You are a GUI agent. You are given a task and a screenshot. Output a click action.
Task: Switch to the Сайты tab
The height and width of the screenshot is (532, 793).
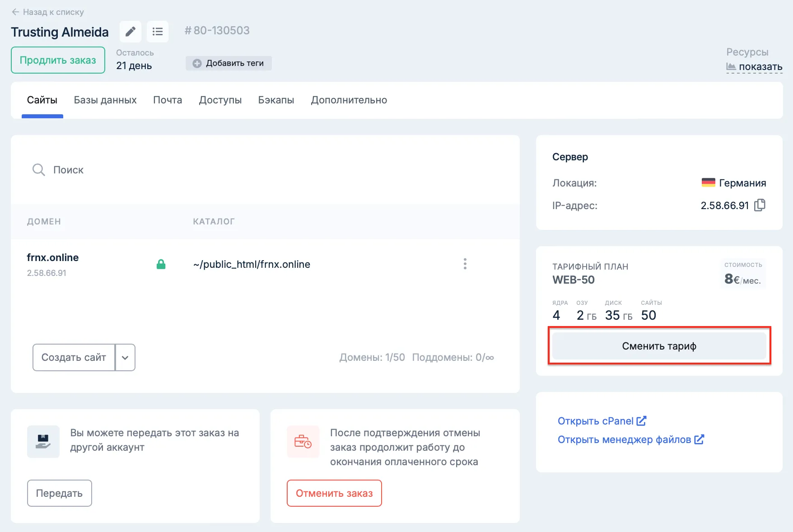point(42,100)
